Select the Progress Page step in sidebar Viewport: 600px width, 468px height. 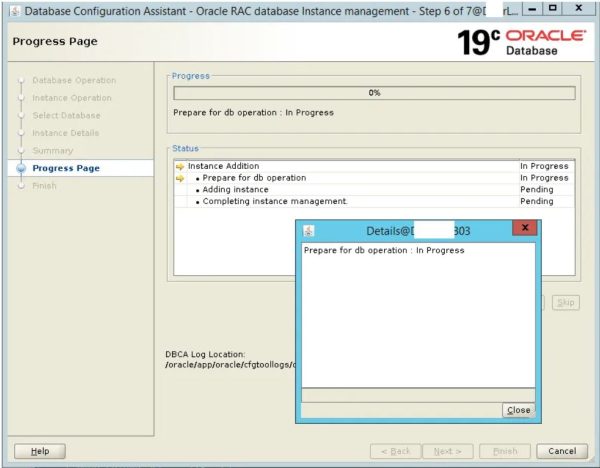pos(66,168)
